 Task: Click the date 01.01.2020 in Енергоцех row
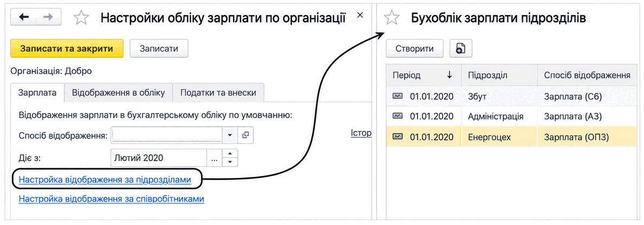(432, 137)
